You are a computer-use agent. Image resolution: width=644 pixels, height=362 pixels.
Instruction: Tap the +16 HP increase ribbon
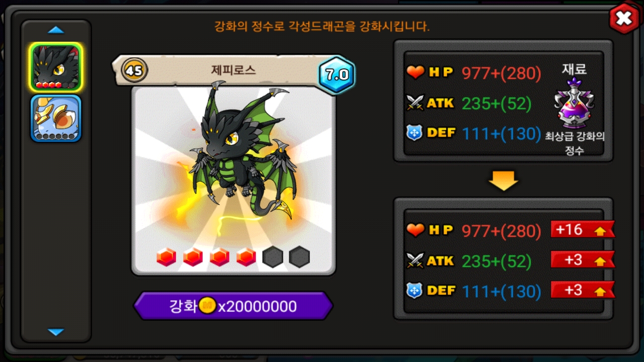[583, 229]
